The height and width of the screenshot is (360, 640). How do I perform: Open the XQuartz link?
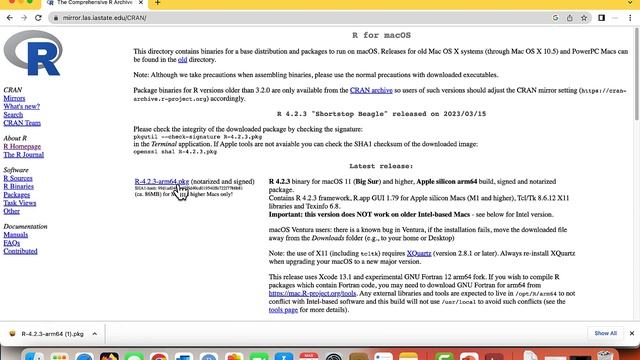[419, 253]
